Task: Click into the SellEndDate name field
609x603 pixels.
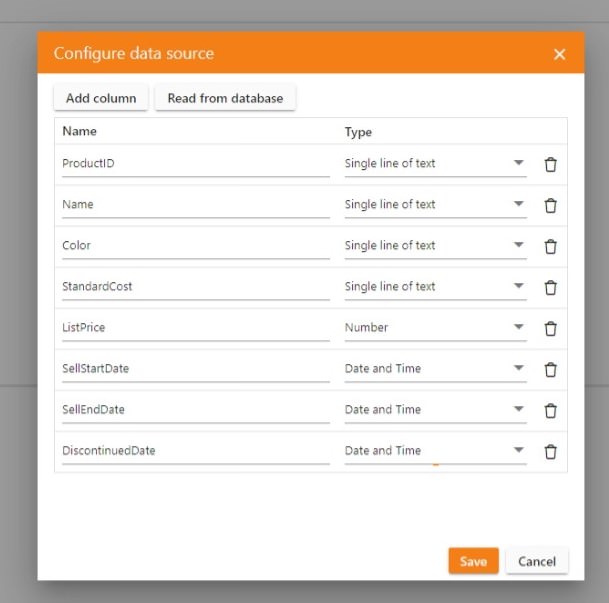Action: pyautogui.click(x=195, y=410)
